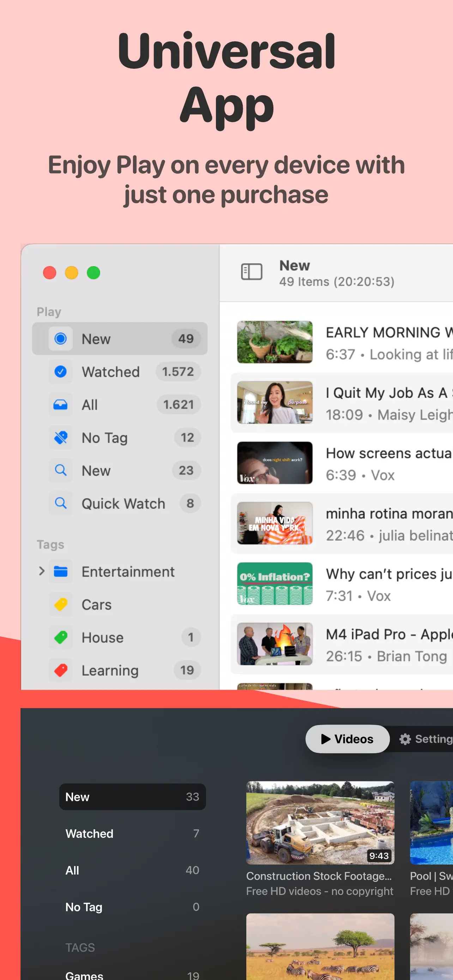Click the '49 Items (20:20:53)' subtitle
This screenshot has height=980, width=453.
pos(337,282)
